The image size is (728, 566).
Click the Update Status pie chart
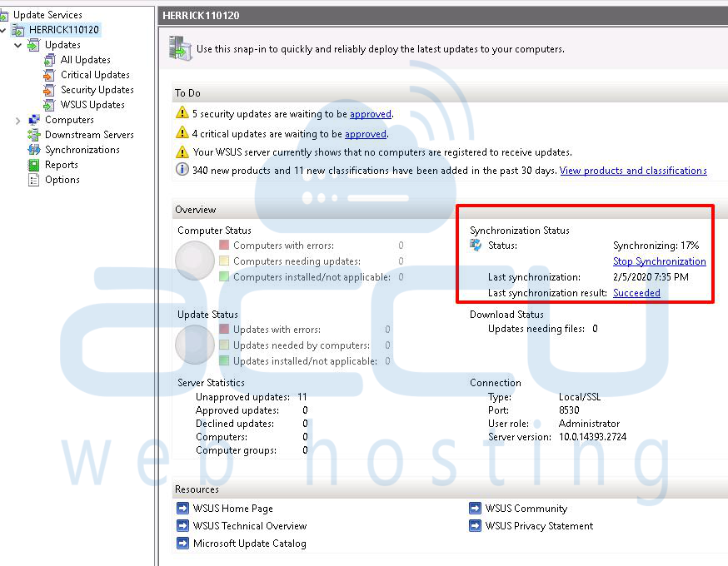coord(195,345)
